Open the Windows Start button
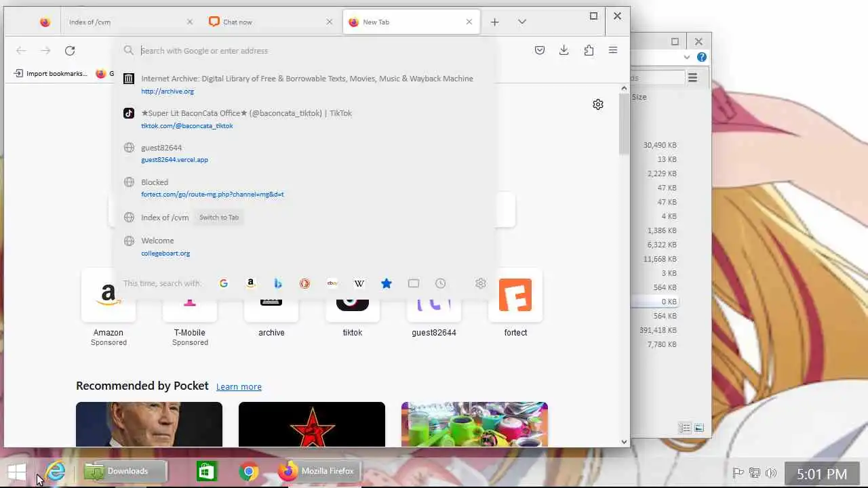868x488 pixels. click(x=17, y=471)
